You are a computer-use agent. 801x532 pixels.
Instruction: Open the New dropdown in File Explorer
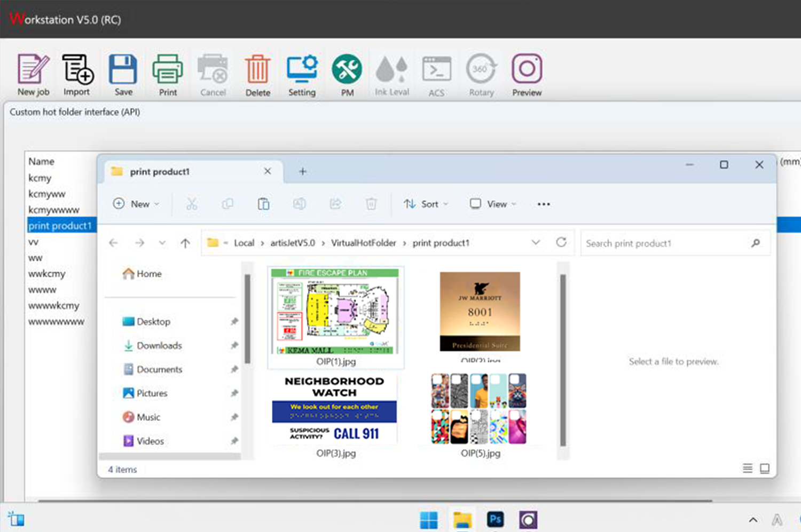(136, 204)
